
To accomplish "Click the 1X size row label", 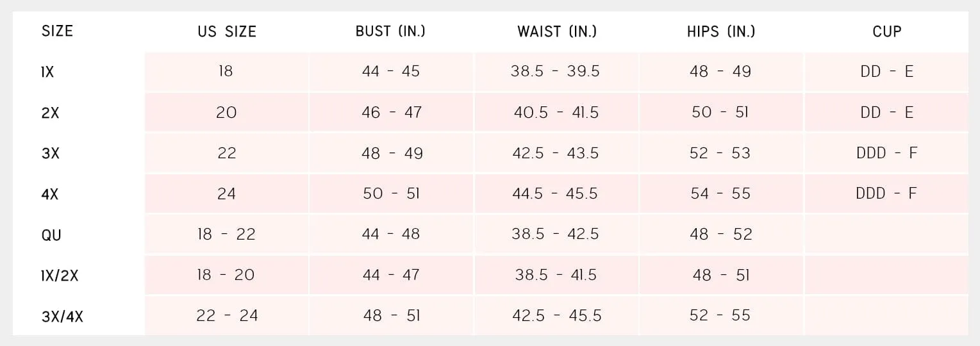I will coord(47,72).
